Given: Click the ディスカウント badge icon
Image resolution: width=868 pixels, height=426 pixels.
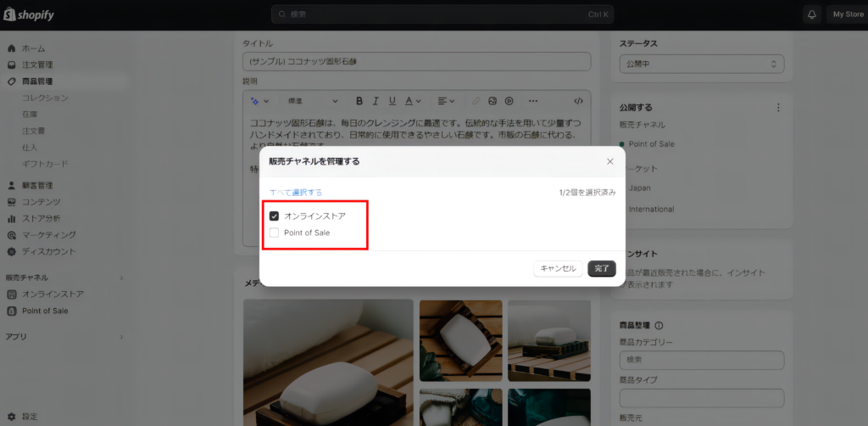Looking at the screenshot, I should coord(11,251).
